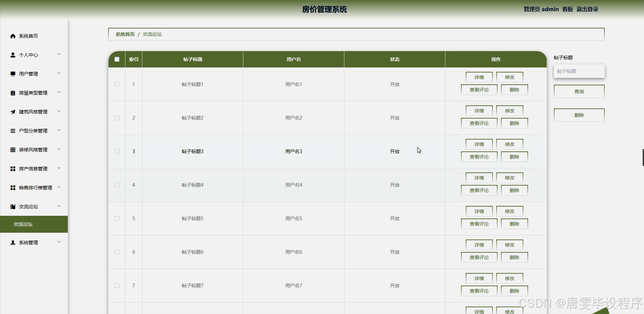Check the checkbox for row 帖子标题4
Viewport: 644px width, 314px height.
pyautogui.click(x=117, y=185)
